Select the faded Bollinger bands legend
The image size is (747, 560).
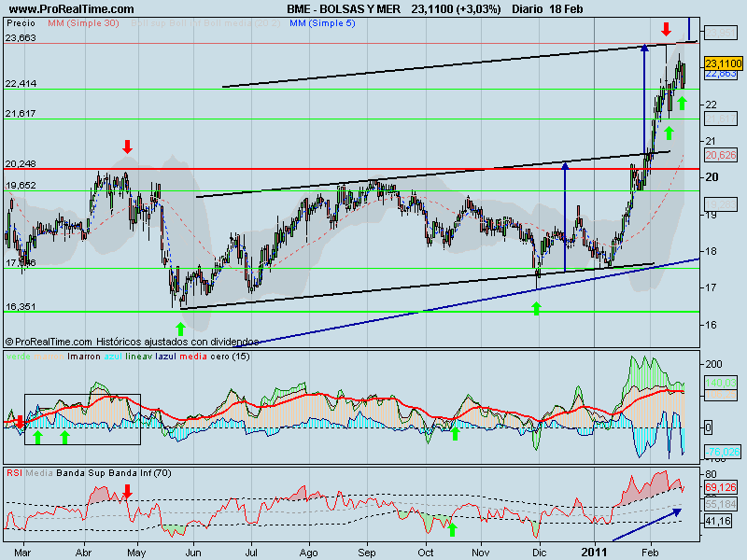point(205,22)
